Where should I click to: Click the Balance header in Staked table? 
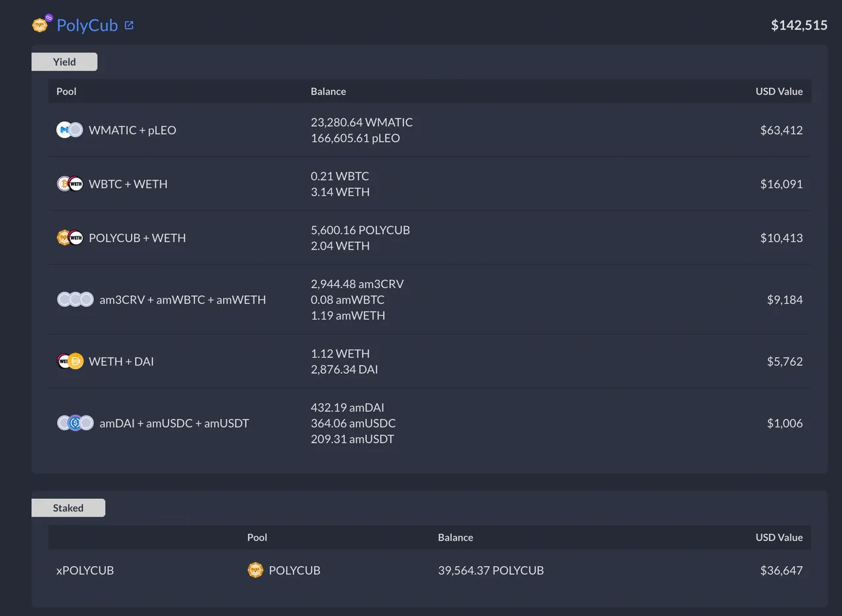pyautogui.click(x=455, y=537)
